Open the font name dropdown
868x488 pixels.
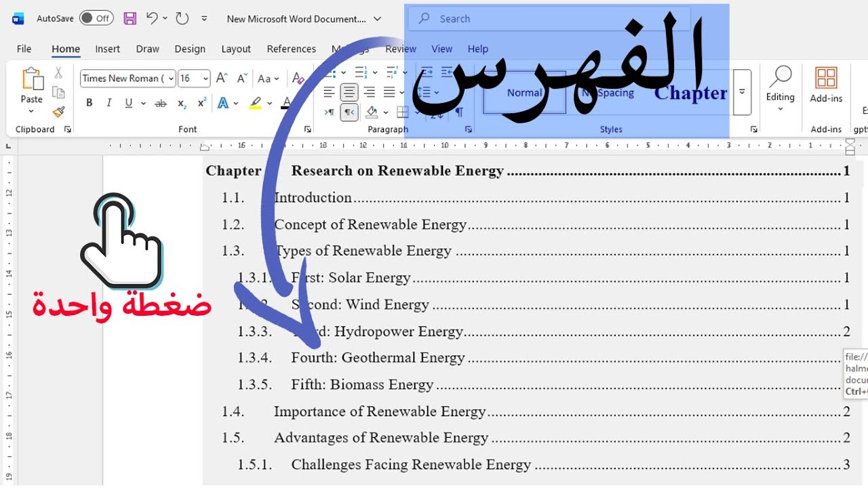[x=170, y=79]
